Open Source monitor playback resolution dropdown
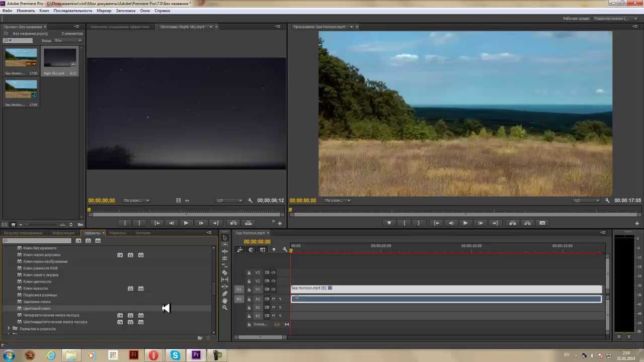Screen dimensions: 644x362 coord(229,201)
